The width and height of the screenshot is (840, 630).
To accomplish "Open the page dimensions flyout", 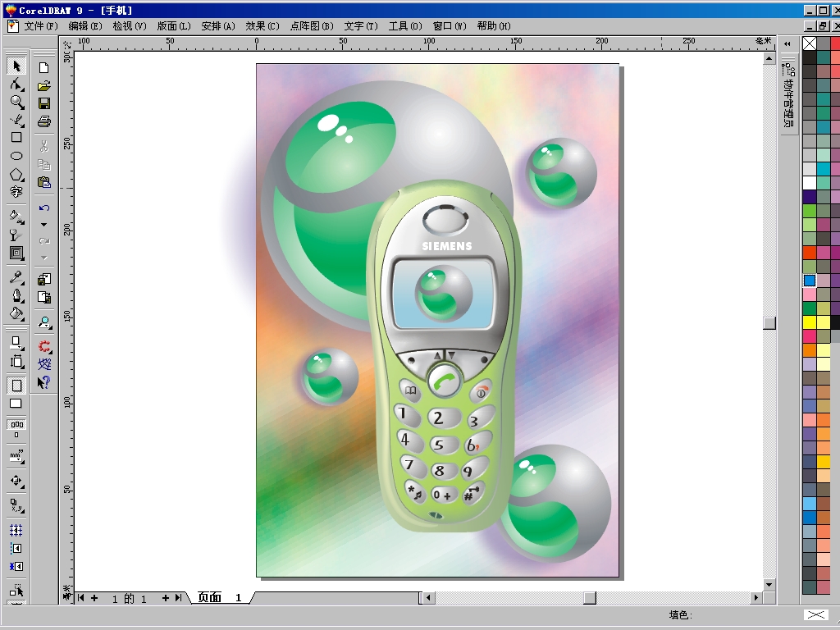I will coord(16,362).
